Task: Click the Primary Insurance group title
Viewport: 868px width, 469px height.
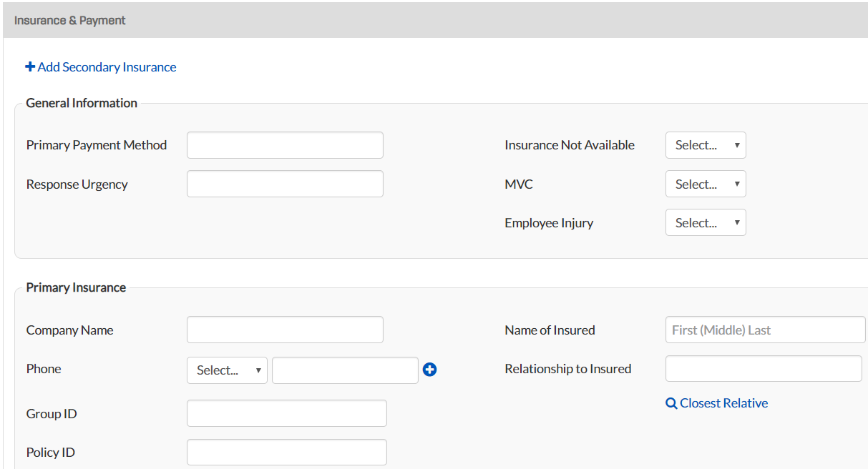Action: pyautogui.click(x=76, y=287)
